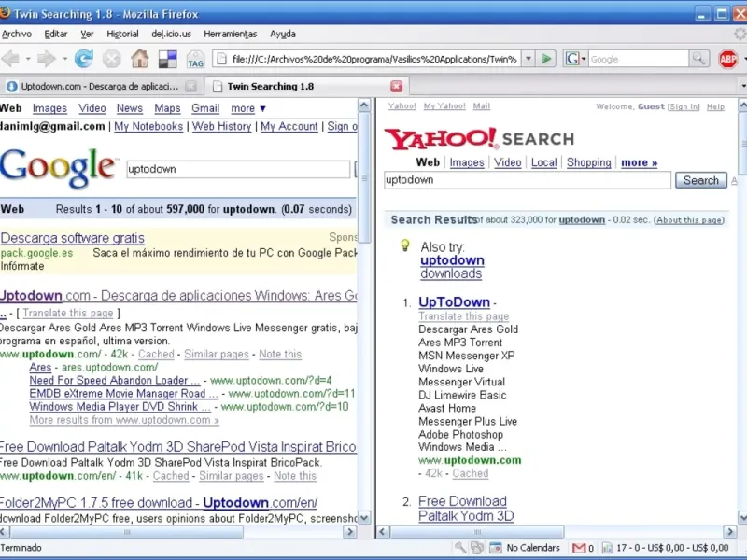Focus the Firefox address bar

375,59
